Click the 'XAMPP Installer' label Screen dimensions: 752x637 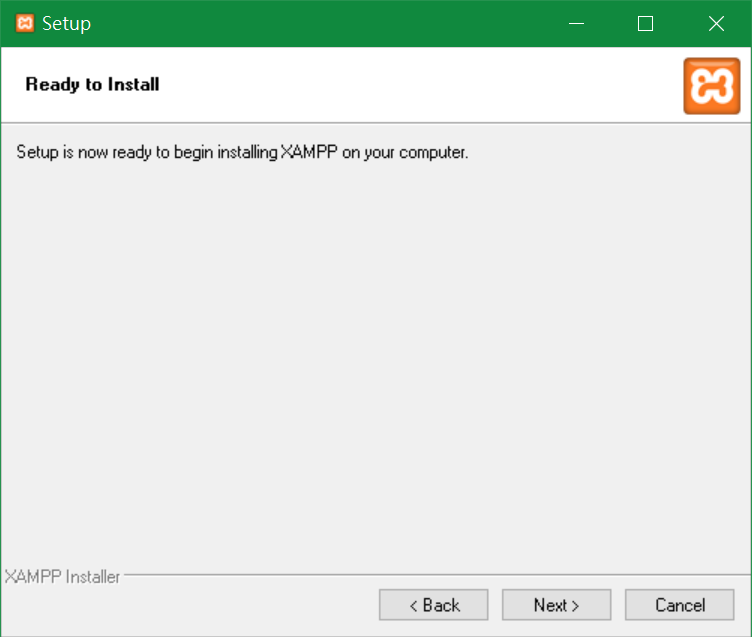(x=62, y=576)
